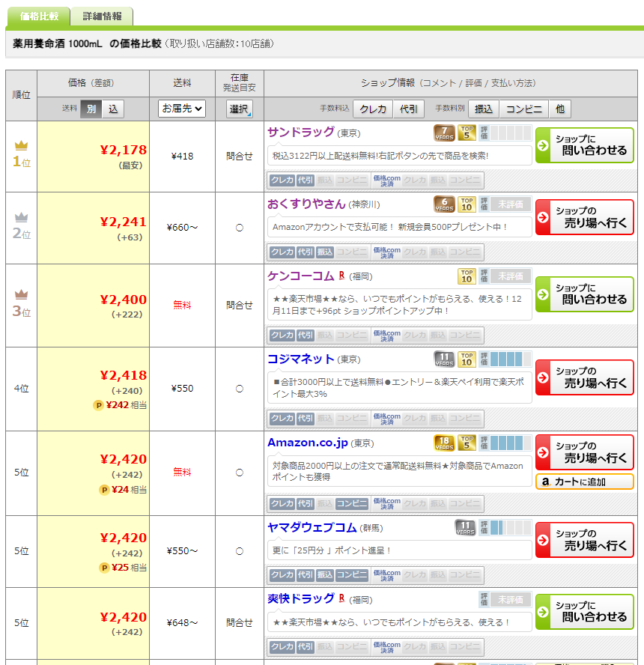The height and width of the screenshot is (665, 644).
Task: Switch to the 価格比較 tab
Action: (x=39, y=16)
